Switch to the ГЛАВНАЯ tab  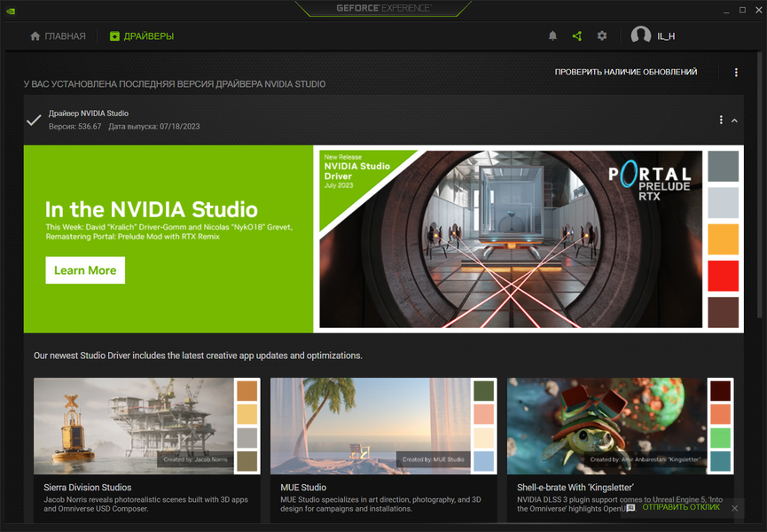click(58, 36)
